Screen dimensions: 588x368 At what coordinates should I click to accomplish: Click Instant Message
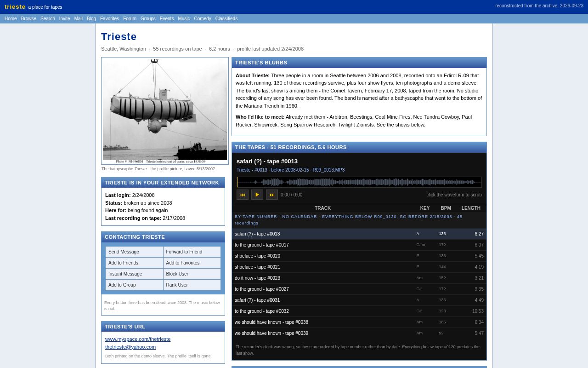tap(134, 274)
